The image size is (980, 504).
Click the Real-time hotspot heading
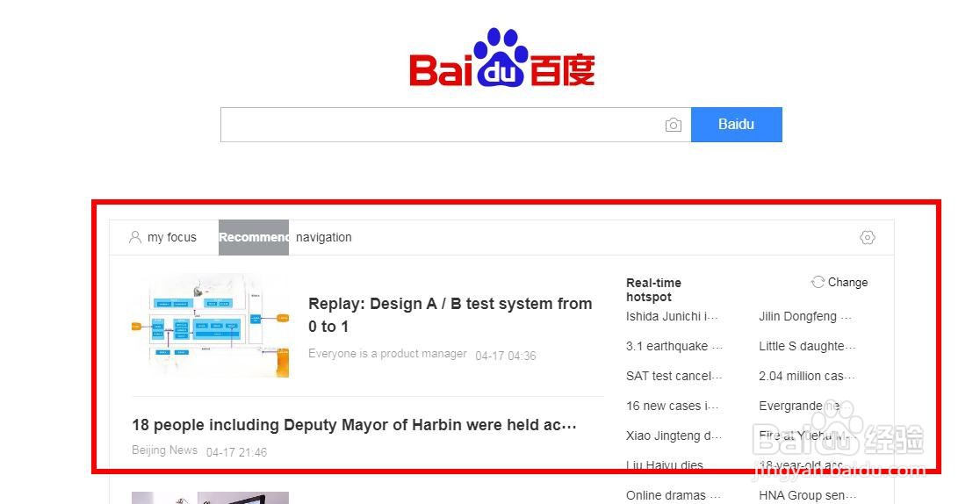pos(653,290)
